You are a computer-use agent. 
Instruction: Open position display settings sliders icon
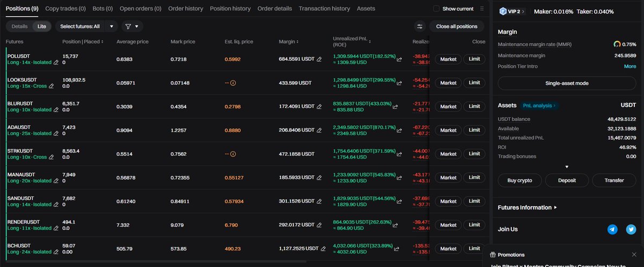tap(420, 26)
